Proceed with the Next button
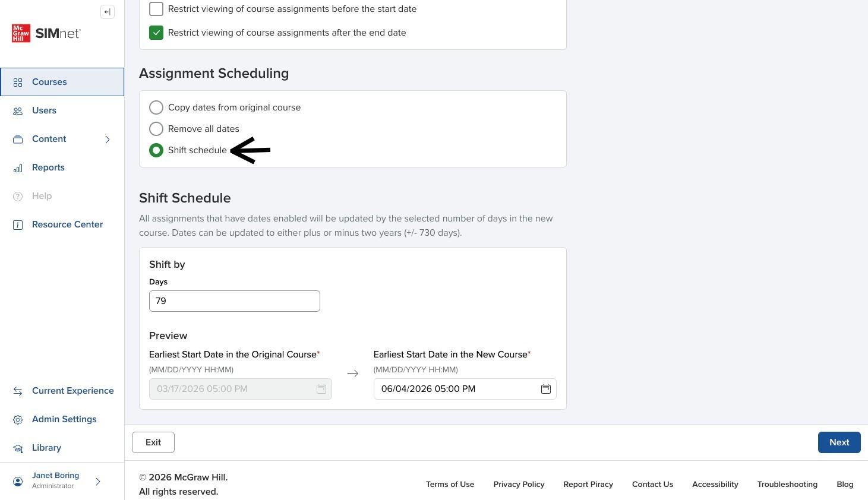This screenshot has width=868, height=500. [839, 442]
